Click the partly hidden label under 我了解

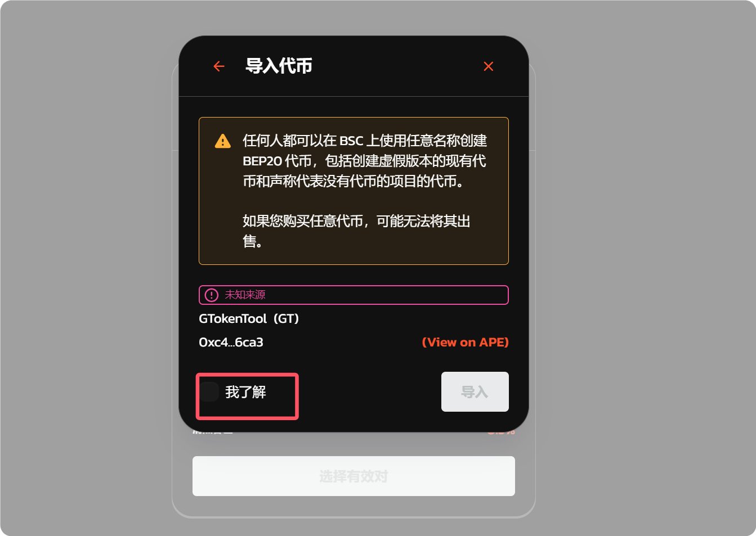pos(212,433)
